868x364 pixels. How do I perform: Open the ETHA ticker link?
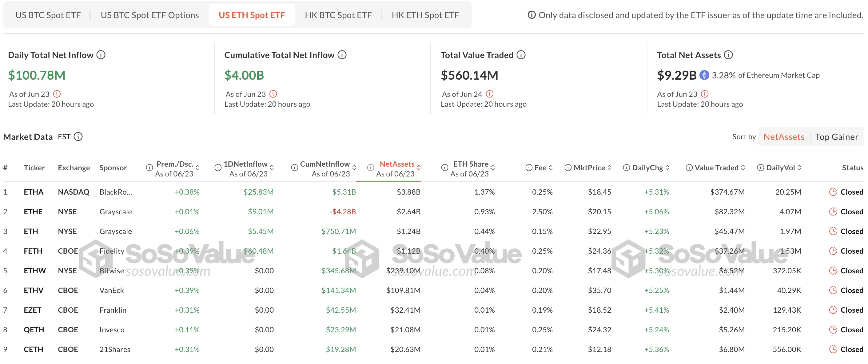[33, 192]
